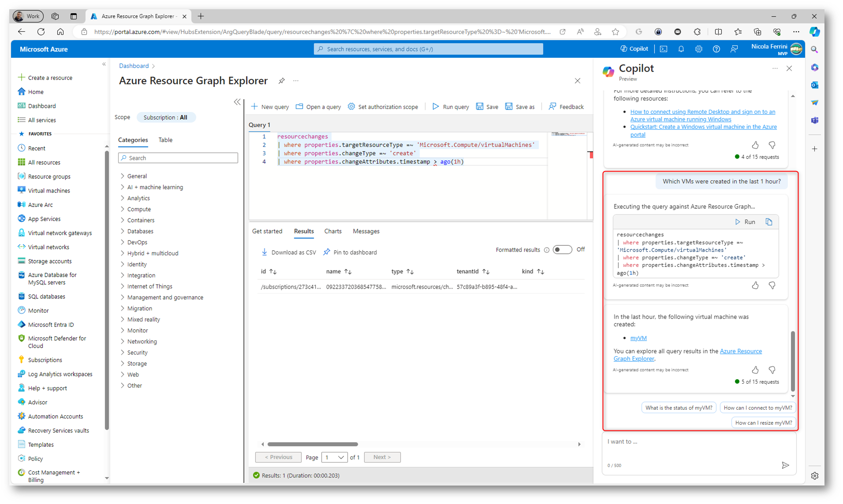
Task: Click Download as CSV
Action: click(289, 252)
